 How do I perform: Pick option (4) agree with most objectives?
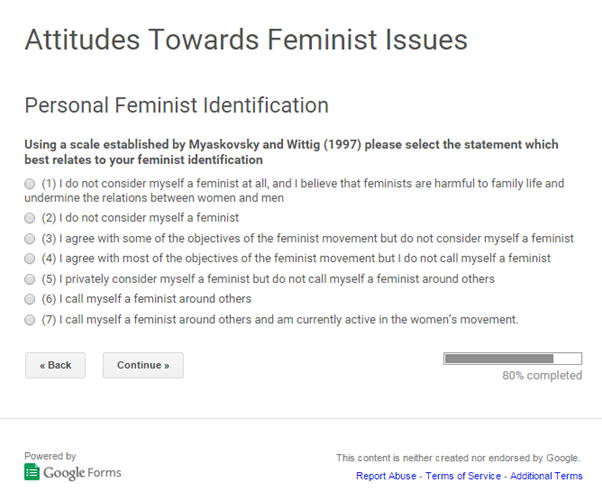[x=30, y=259]
